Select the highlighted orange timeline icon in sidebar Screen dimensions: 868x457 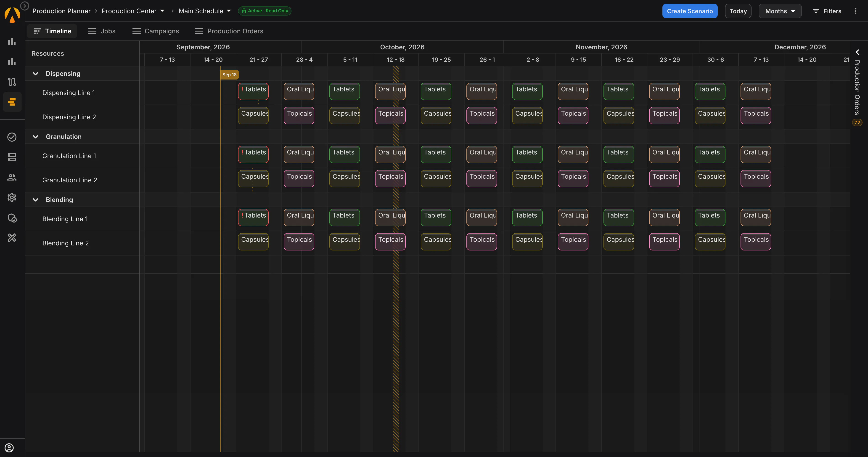(12, 102)
